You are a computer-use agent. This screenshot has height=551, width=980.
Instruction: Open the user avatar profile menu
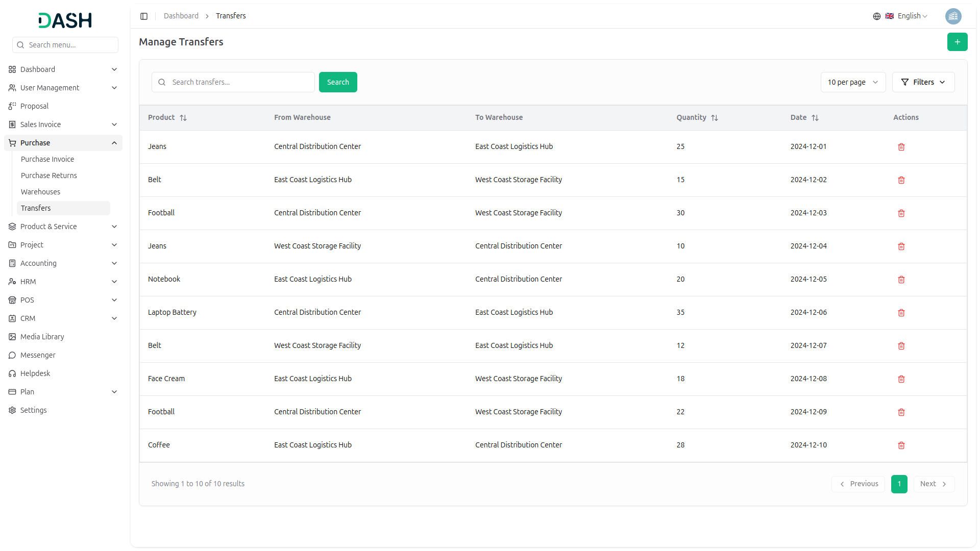coord(953,16)
